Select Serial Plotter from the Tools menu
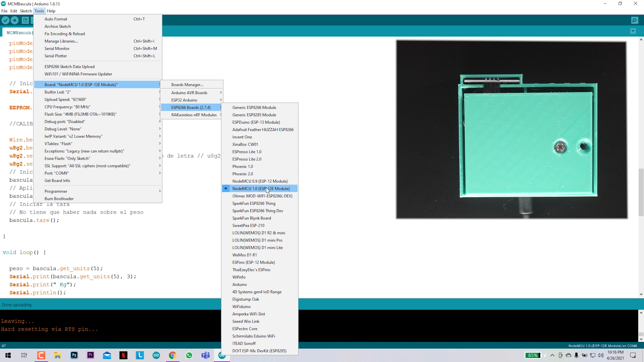The height and width of the screenshot is (362, 644). coord(56,56)
